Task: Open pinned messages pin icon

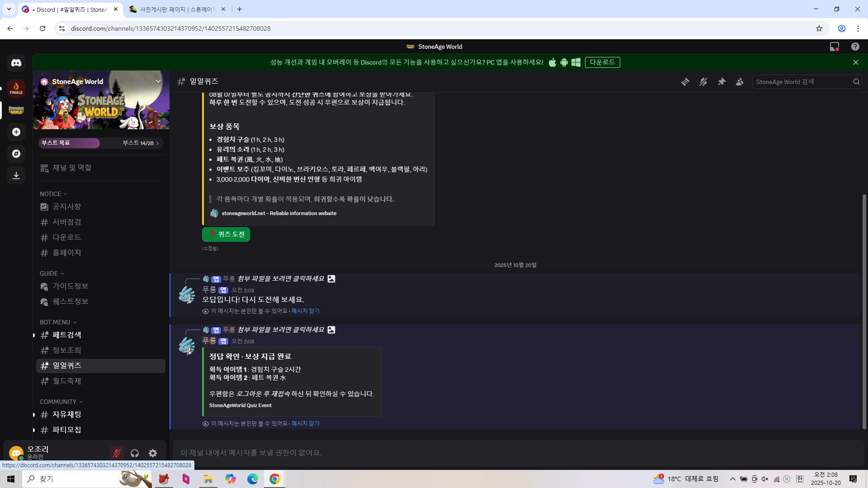Action: [722, 82]
